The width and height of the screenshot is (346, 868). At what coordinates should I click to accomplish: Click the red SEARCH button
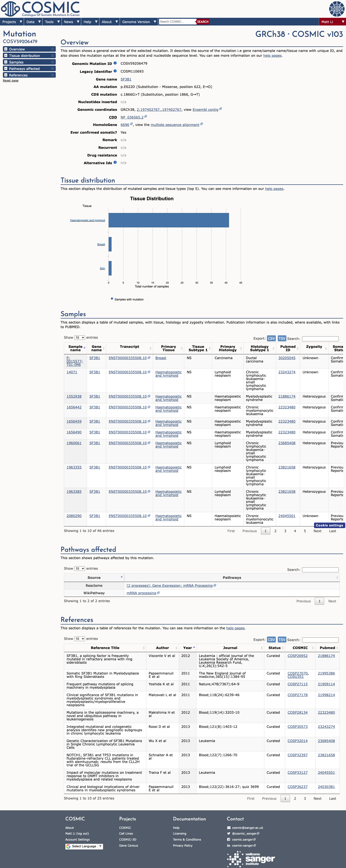click(203, 22)
